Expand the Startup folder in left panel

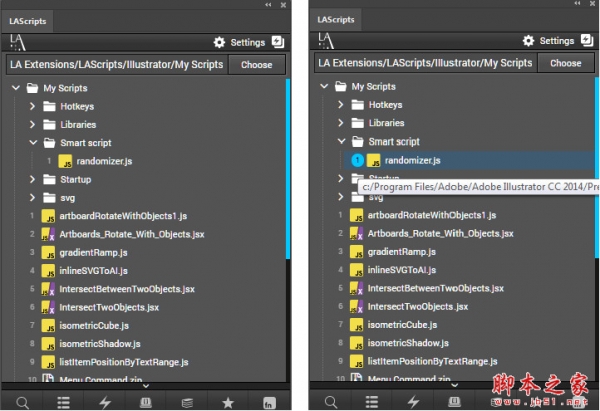pyautogui.click(x=33, y=179)
